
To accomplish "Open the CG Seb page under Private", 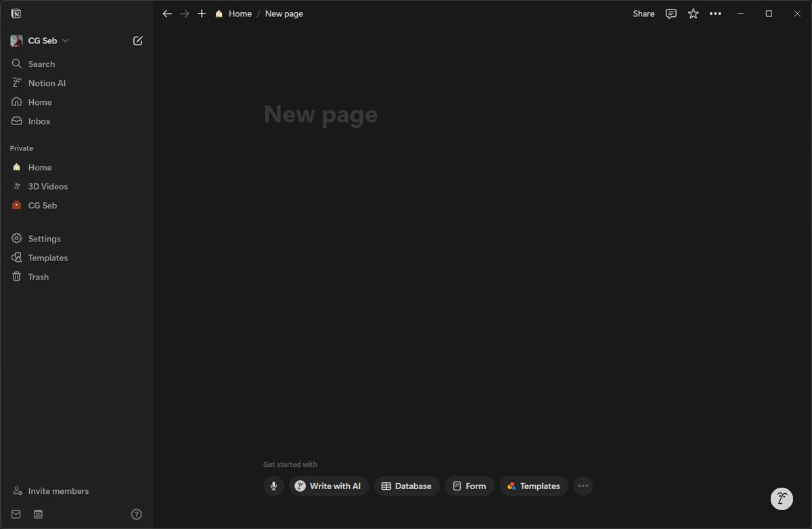I will pyautogui.click(x=76, y=205).
